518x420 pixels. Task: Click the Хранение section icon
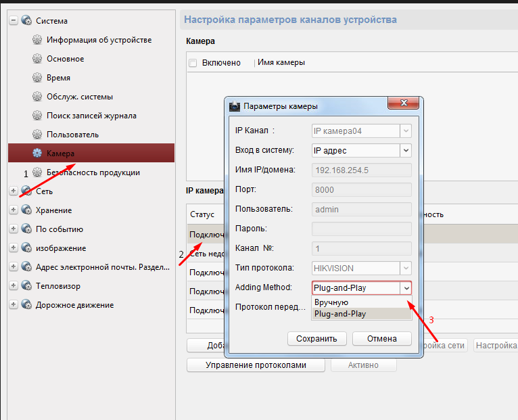[x=26, y=210]
